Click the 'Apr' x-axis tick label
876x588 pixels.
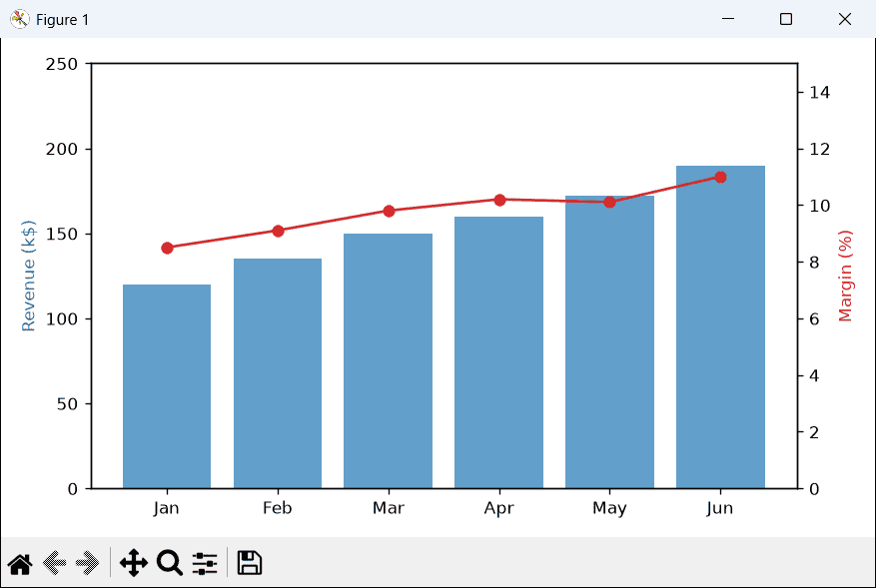coord(498,508)
